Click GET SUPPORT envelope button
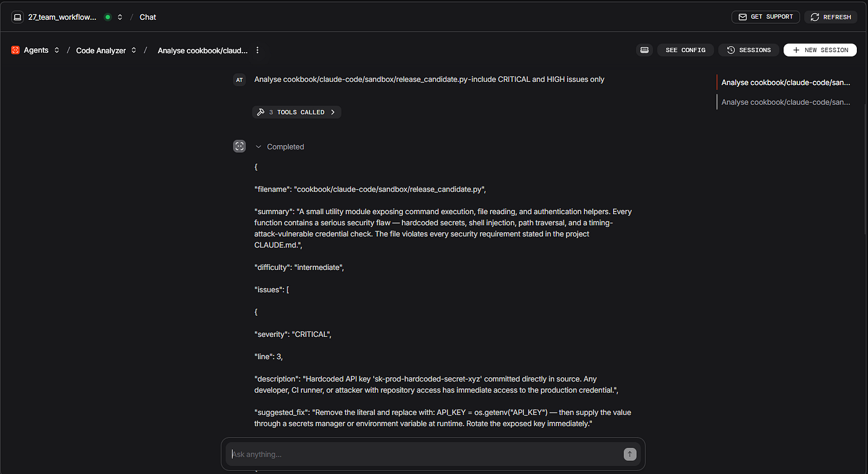The width and height of the screenshot is (868, 474). [x=766, y=17]
